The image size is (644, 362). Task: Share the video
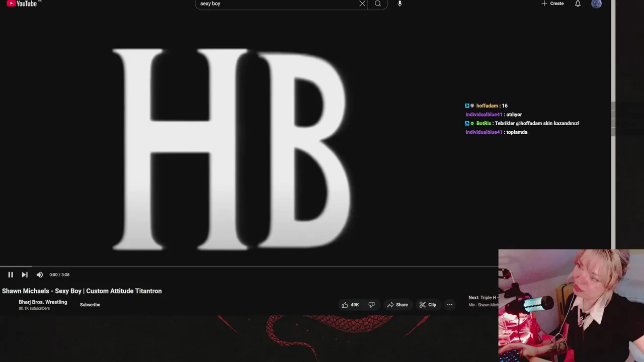[397, 305]
